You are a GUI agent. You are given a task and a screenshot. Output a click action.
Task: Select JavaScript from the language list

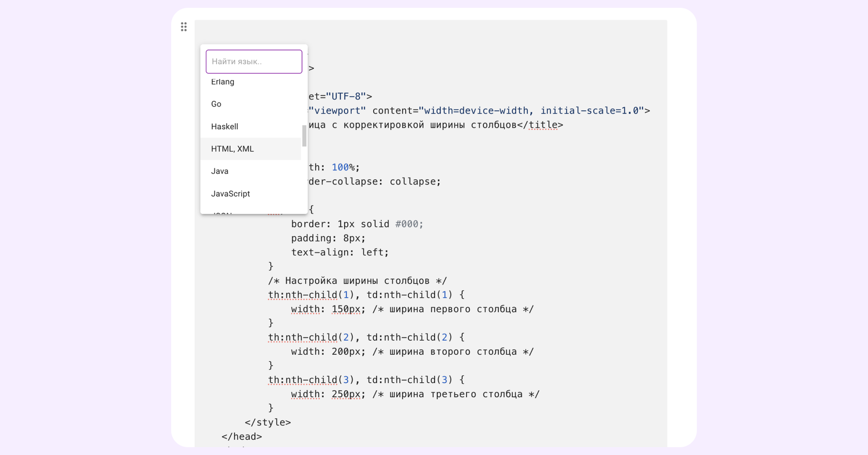(230, 193)
